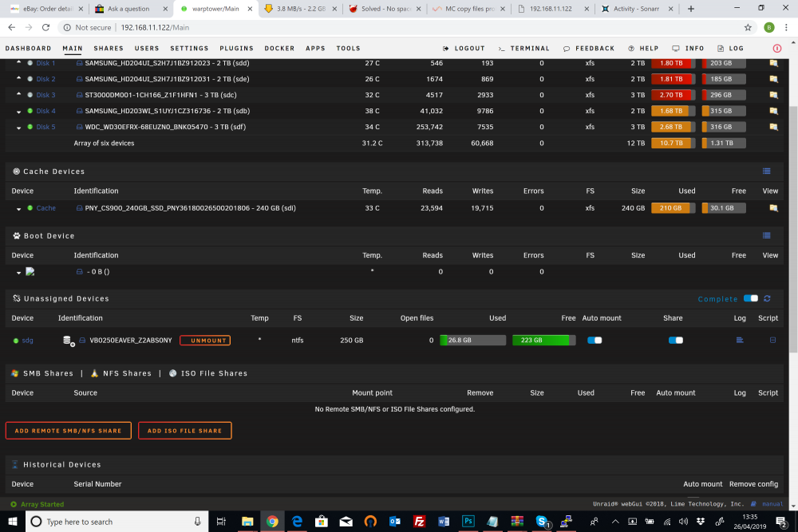Open the web Terminal

tap(523, 49)
